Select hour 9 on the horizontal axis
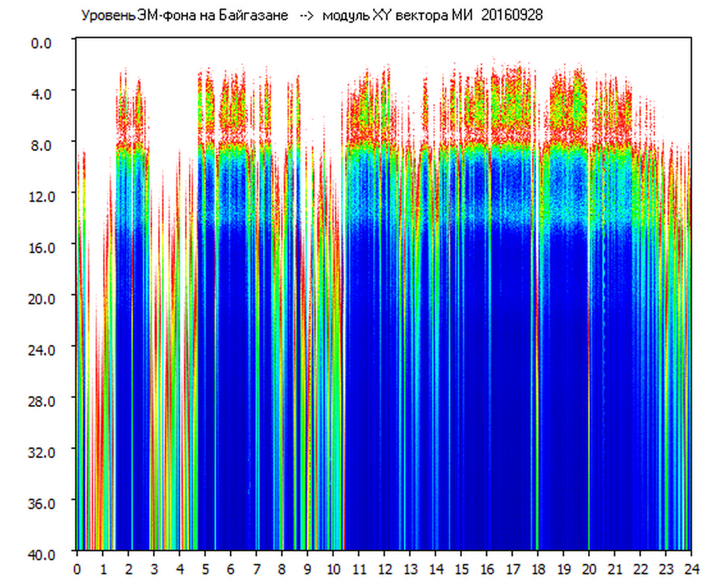Screen dimensions: 716x588 pyautogui.click(x=307, y=569)
